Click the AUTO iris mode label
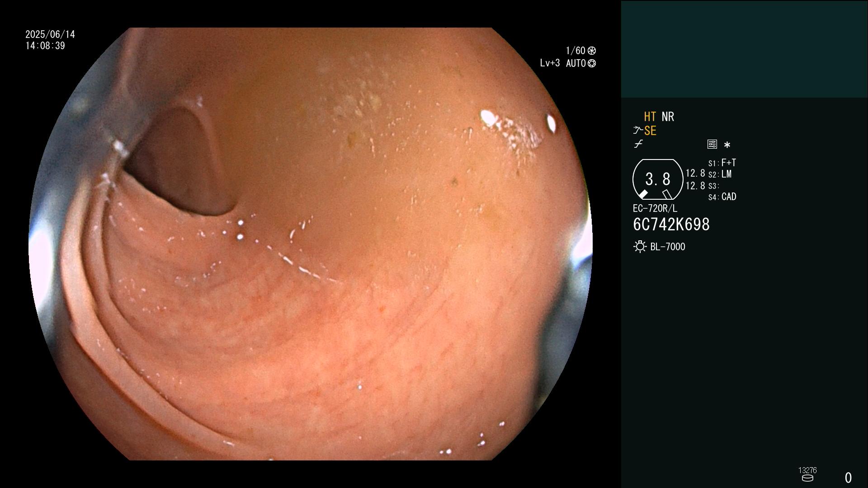868x488 pixels. (576, 64)
